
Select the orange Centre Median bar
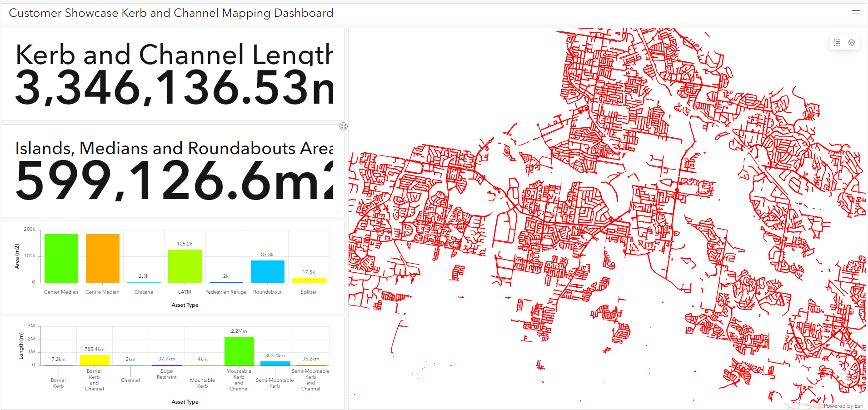102,258
